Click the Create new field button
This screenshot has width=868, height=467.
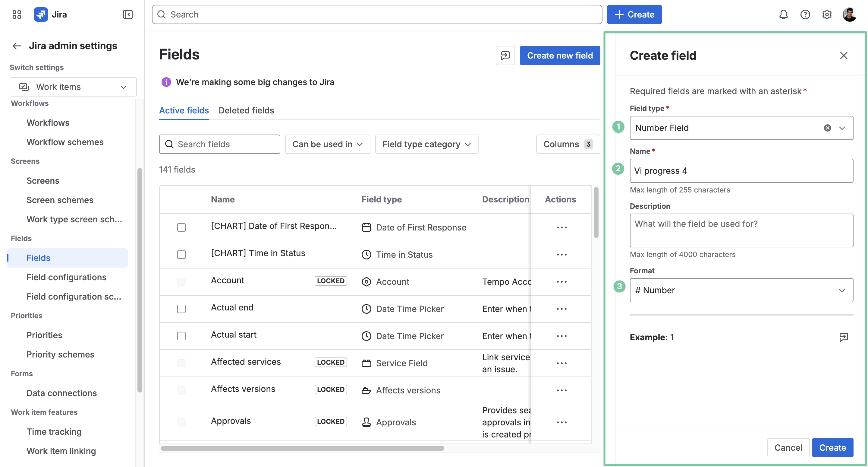(560, 55)
